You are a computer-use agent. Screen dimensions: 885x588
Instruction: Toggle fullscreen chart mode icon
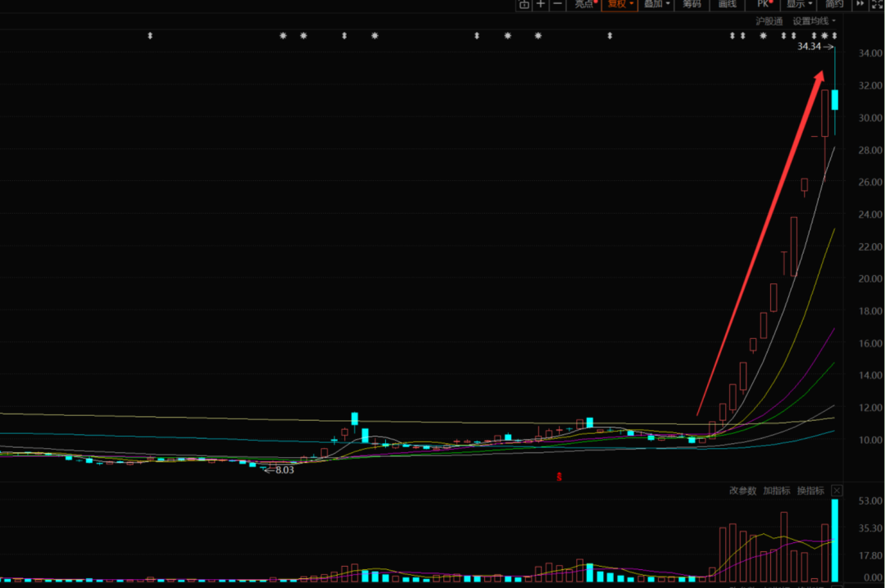877,5
